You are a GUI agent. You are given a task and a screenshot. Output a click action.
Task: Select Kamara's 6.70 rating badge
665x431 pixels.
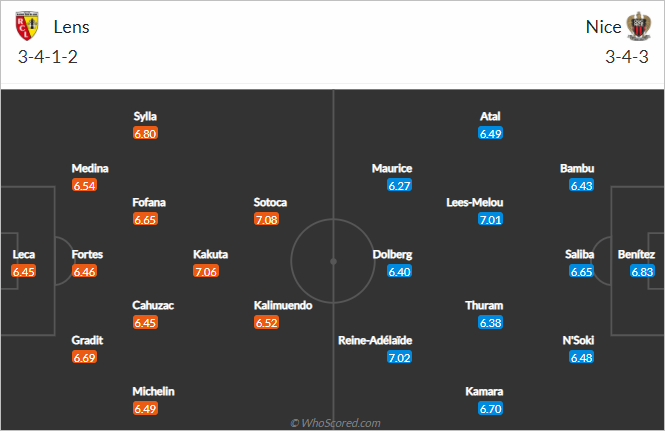490,409
